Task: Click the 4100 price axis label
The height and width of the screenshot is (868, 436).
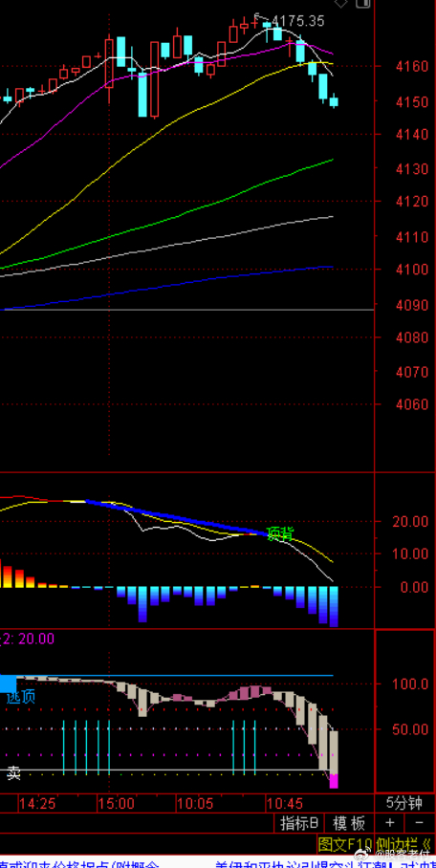Action: click(413, 271)
